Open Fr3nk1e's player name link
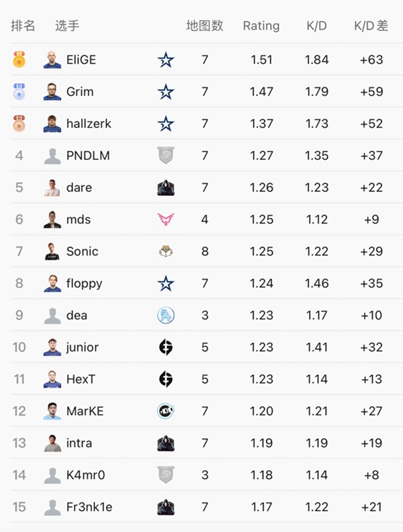This screenshot has height=532, width=403. coord(89,507)
